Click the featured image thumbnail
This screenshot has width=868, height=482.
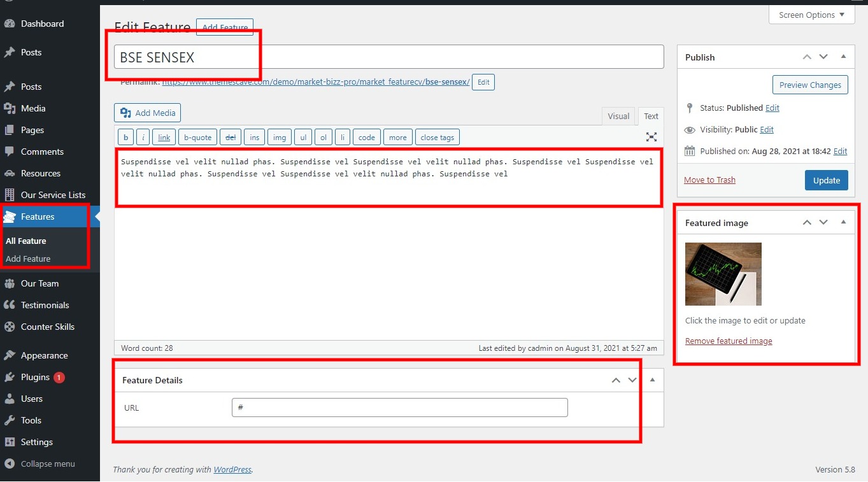723,274
